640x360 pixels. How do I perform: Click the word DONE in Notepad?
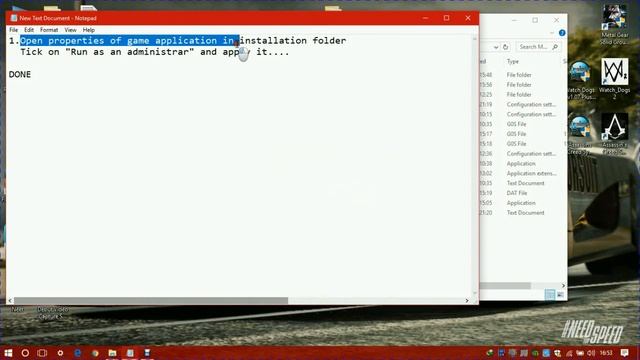[x=20, y=74]
